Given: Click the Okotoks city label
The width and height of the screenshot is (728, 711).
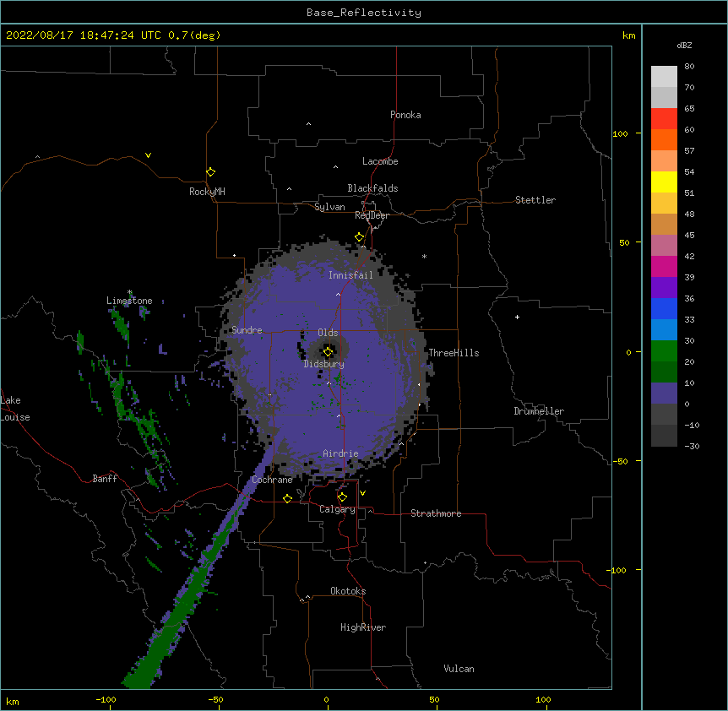Looking at the screenshot, I should [348, 591].
